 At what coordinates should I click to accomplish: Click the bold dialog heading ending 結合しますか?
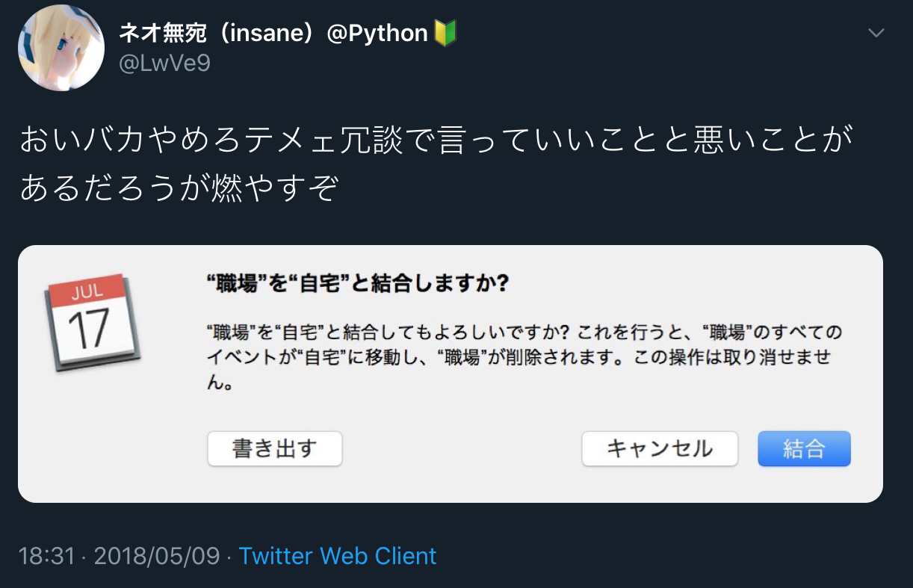pyautogui.click(x=358, y=284)
